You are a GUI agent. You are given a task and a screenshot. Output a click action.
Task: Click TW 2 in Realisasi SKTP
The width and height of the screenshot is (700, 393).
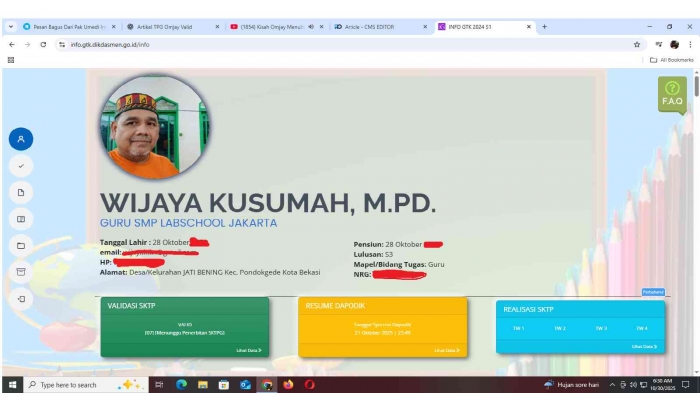(x=559, y=328)
